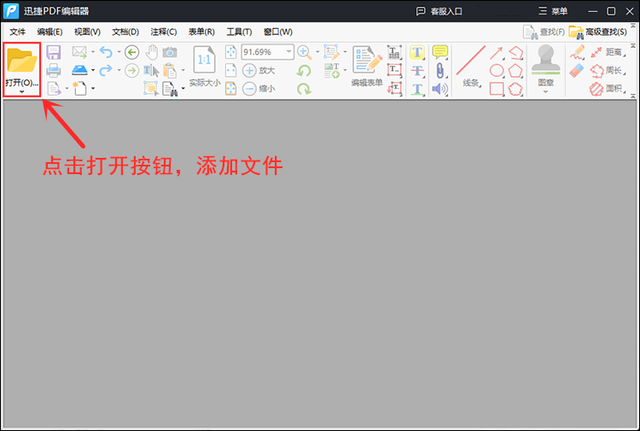Click the Zoom Out (缩小) minus icon
Image resolution: width=640 pixels, height=431 pixels.
click(249, 88)
